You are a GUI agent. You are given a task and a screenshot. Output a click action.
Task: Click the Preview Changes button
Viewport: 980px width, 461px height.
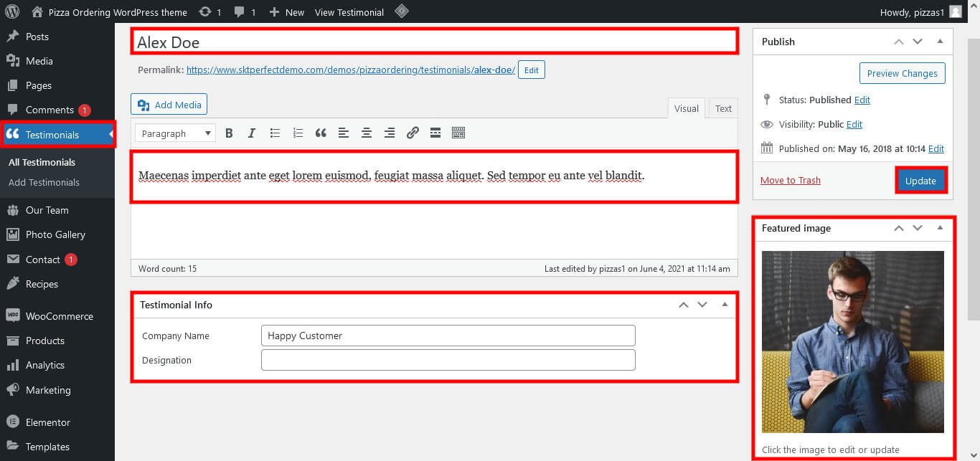pyautogui.click(x=902, y=73)
